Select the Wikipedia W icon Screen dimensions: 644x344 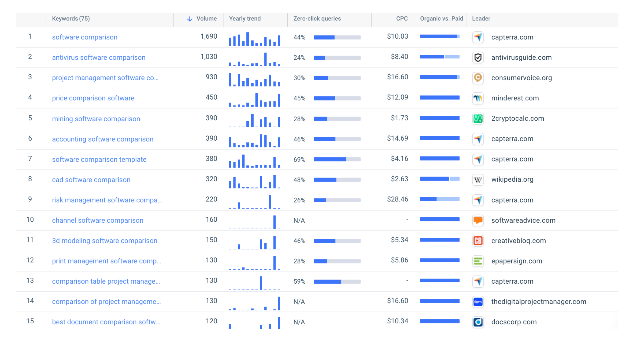[478, 180]
